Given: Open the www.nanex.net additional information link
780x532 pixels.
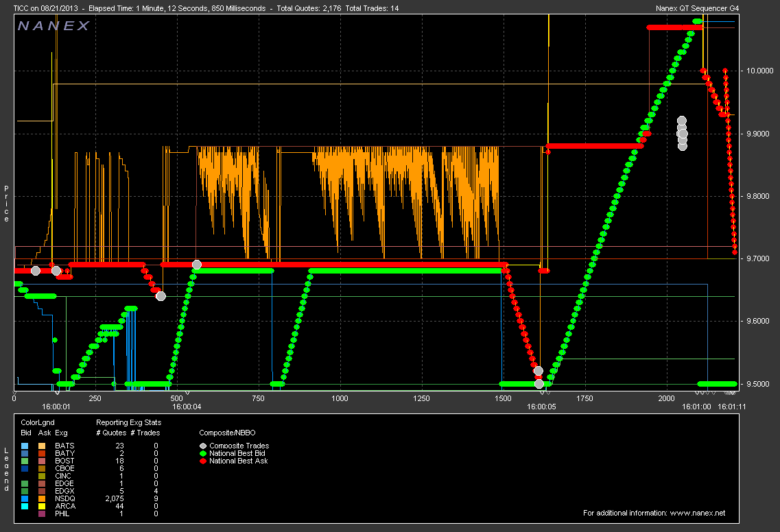Looking at the screenshot, I should 698,513.
